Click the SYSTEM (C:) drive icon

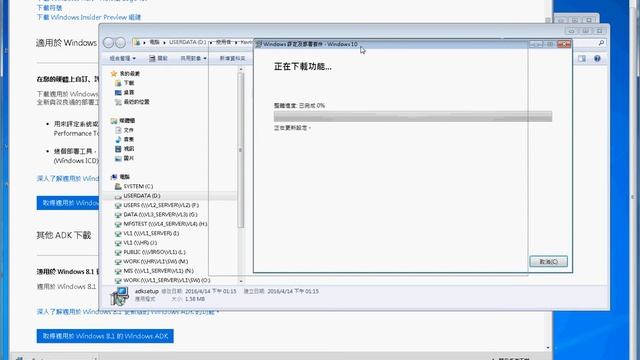(118, 186)
